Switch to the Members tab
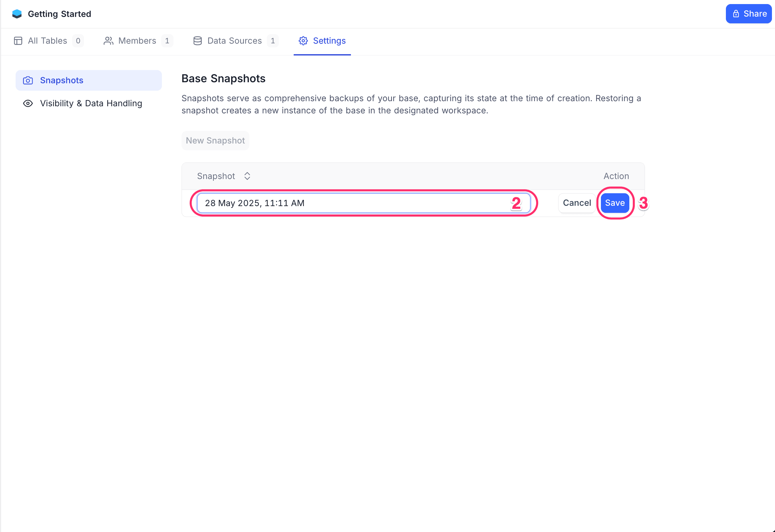Viewport: 775px width, 532px height. coord(137,41)
